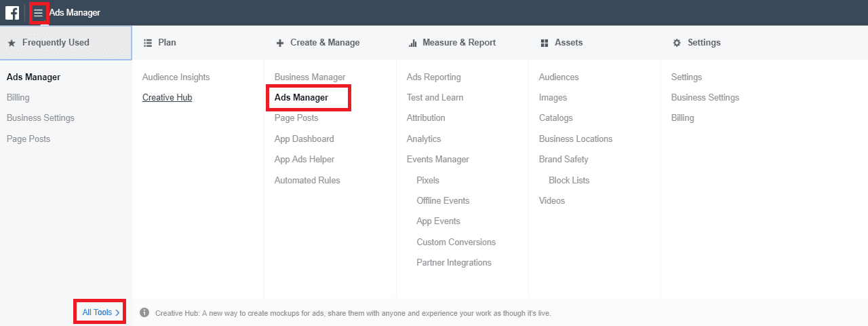Open Page Posts under Create & Manage
Viewport: 868px width, 326px height.
(x=296, y=117)
